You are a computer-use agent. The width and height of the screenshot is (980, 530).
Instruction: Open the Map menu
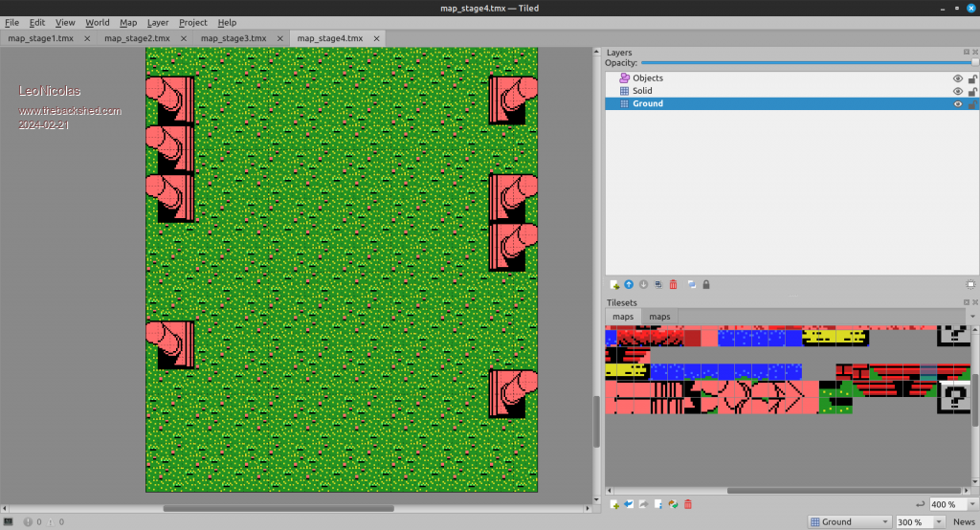tap(128, 22)
